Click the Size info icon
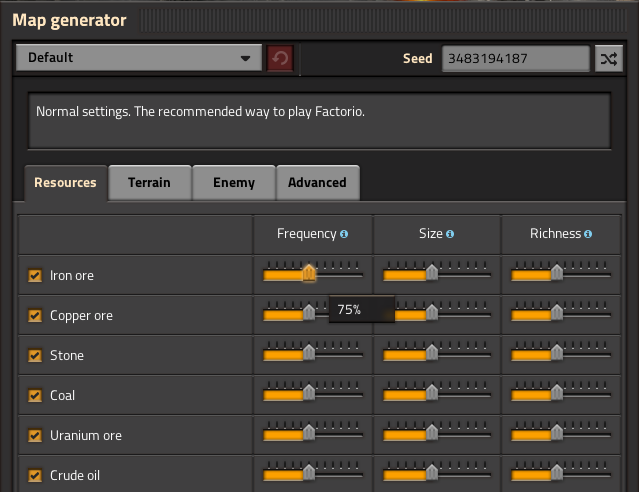639x492 pixels. coord(450,234)
